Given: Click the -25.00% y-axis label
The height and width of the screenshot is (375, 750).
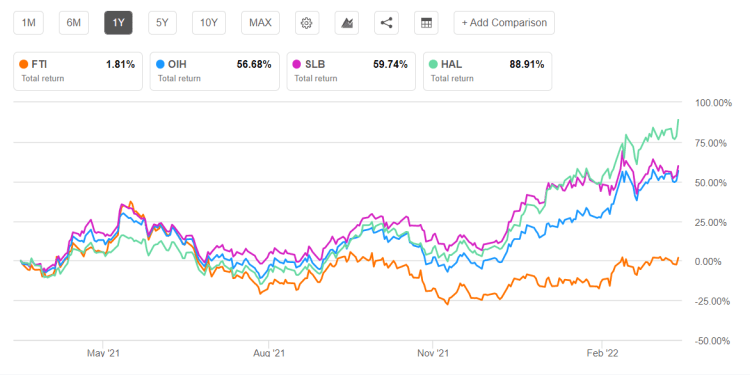Looking at the screenshot, I should [714, 302].
